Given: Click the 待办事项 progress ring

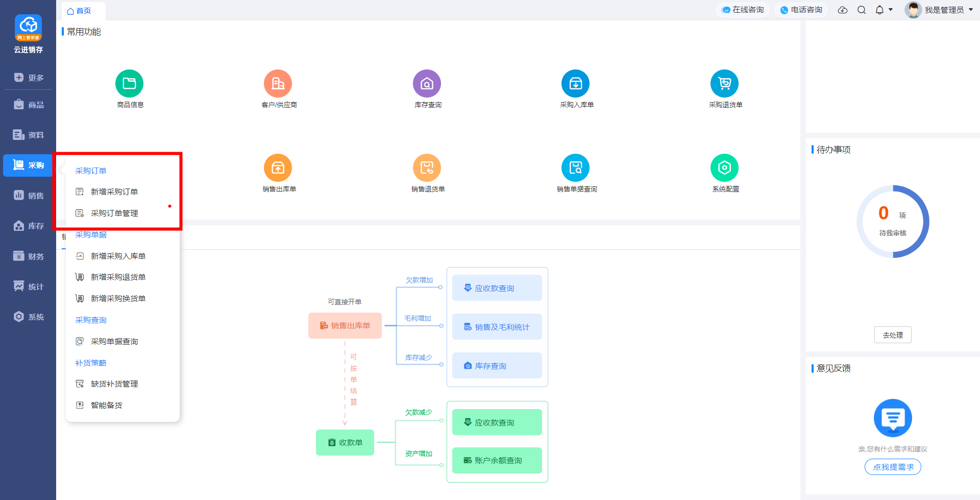Looking at the screenshot, I should pos(893,222).
